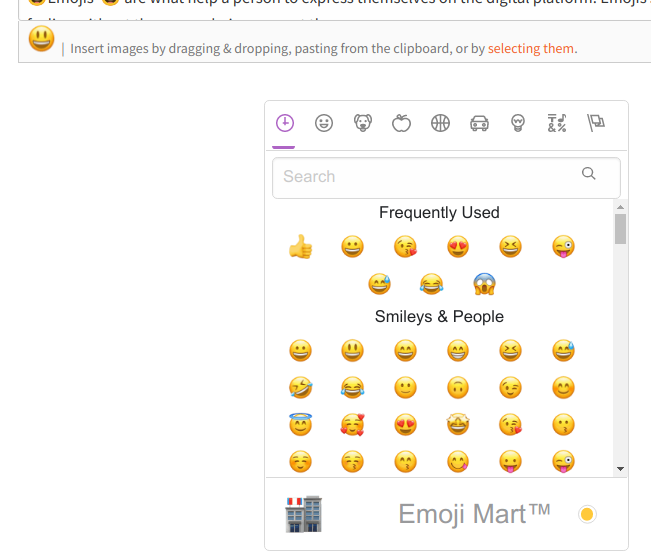Pick kissing face with smiling eyes
The height and width of the screenshot is (559, 651).
(405, 461)
